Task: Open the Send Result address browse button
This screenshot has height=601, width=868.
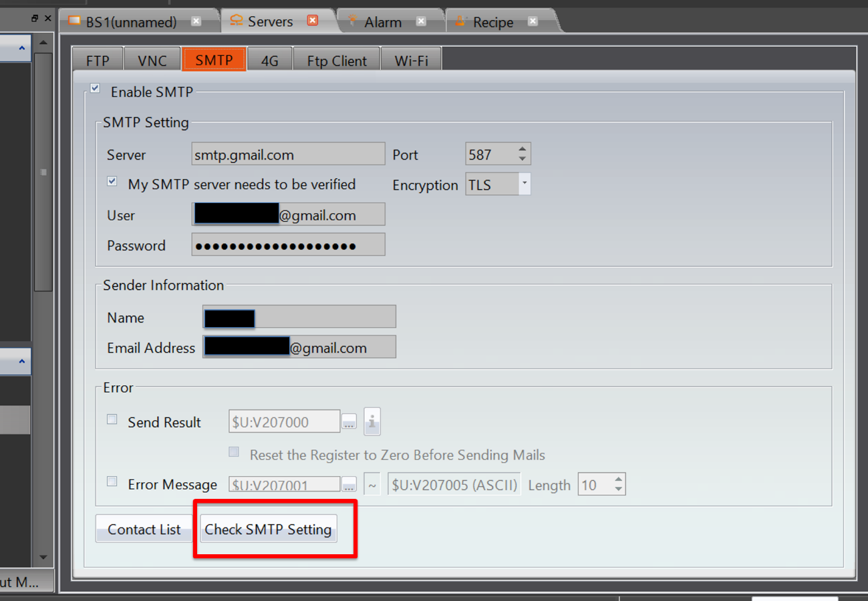Action: point(349,422)
